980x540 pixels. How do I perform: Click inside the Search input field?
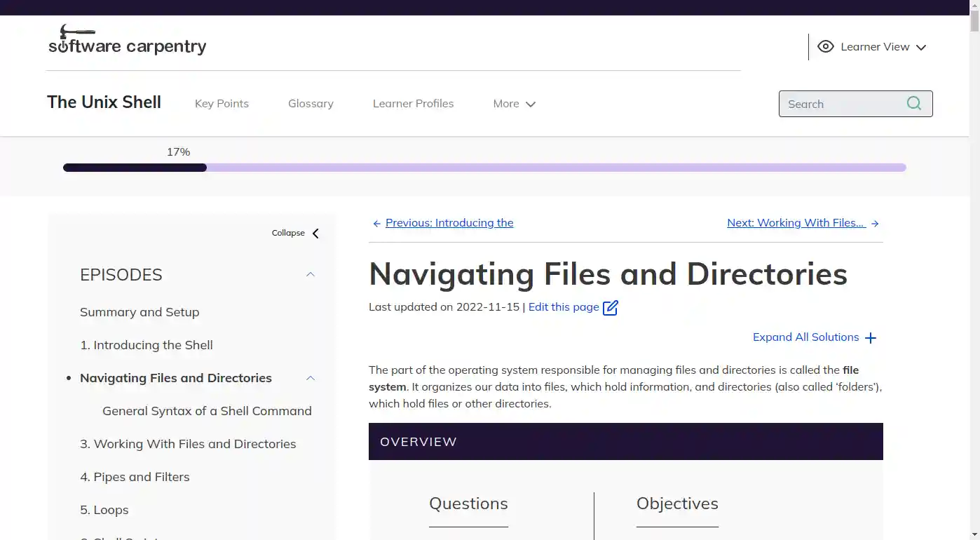coord(841,103)
